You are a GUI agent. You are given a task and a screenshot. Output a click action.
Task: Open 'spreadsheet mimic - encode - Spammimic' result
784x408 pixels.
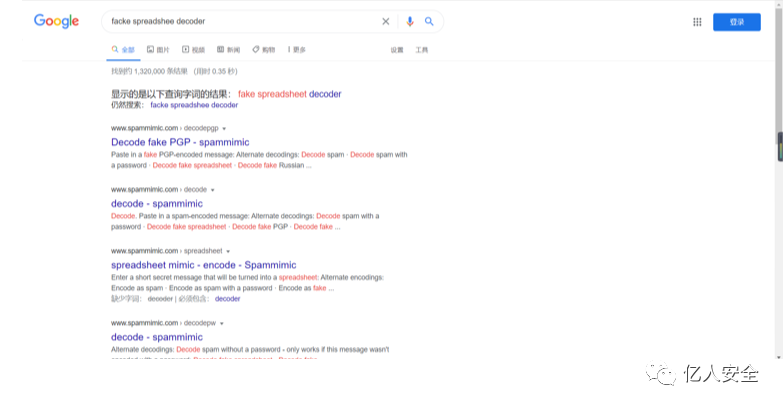204,265
